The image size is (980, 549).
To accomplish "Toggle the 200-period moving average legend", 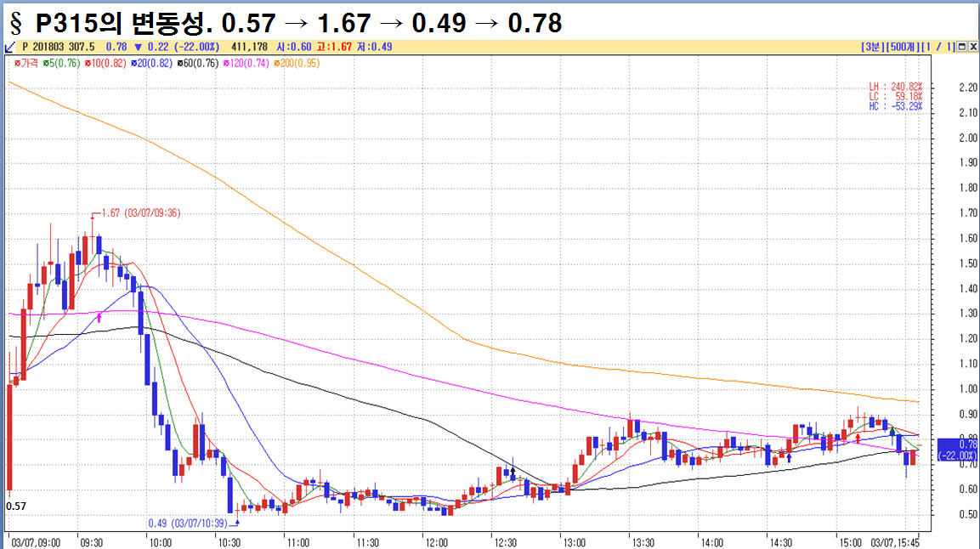I will (278, 63).
